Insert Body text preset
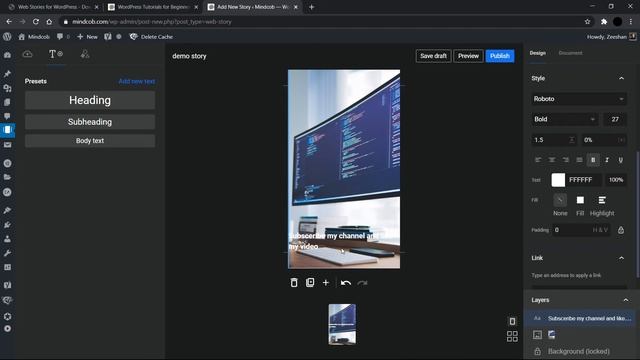The height and width of the screenshot is (360, 640). (90, 141)
